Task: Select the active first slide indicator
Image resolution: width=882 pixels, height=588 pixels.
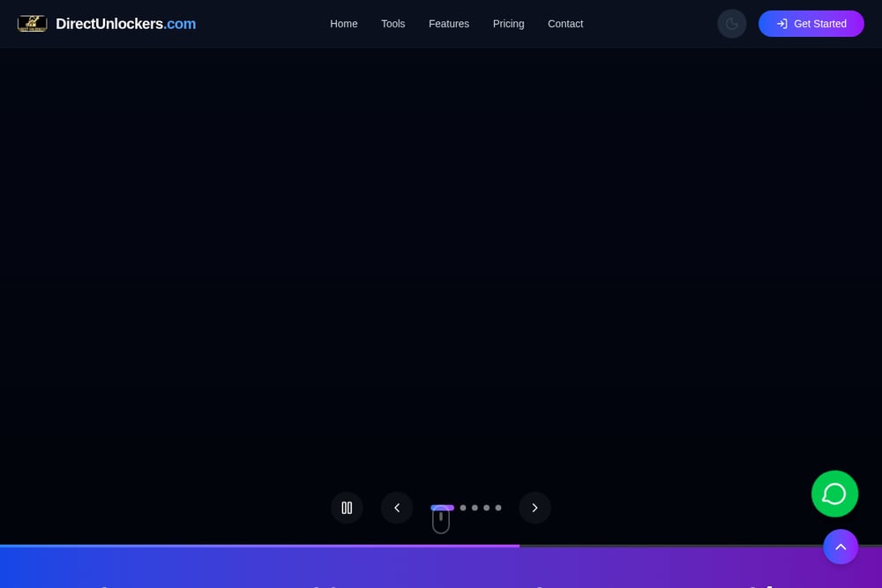Action: point(442,507)
